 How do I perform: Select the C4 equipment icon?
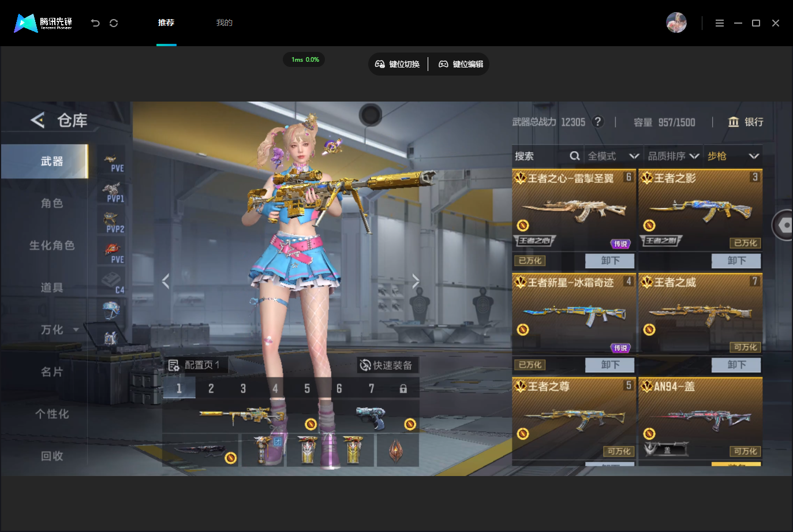[111, 283]
